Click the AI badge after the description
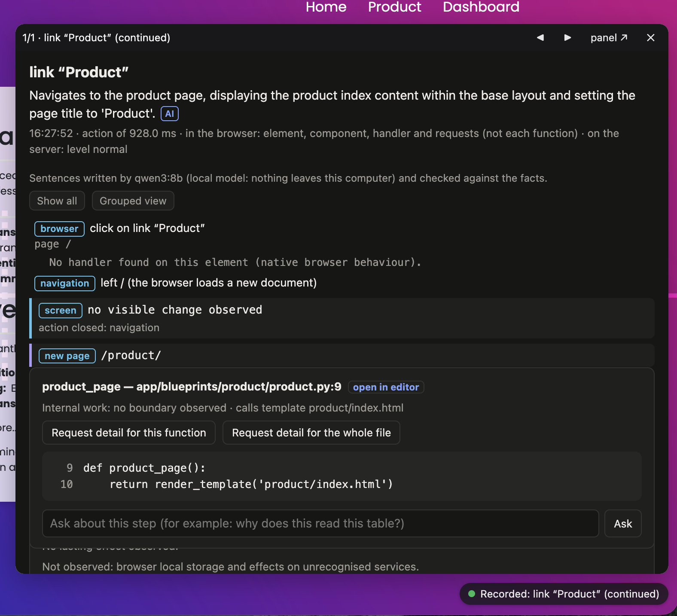The height and width of the screenshot is (616, 677). click(x=170, y=114)
